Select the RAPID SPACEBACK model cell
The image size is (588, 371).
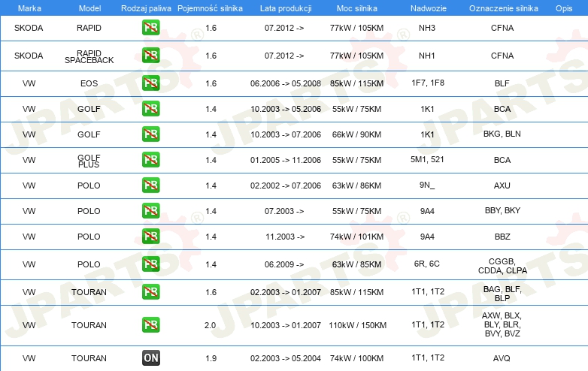[89, 56]
